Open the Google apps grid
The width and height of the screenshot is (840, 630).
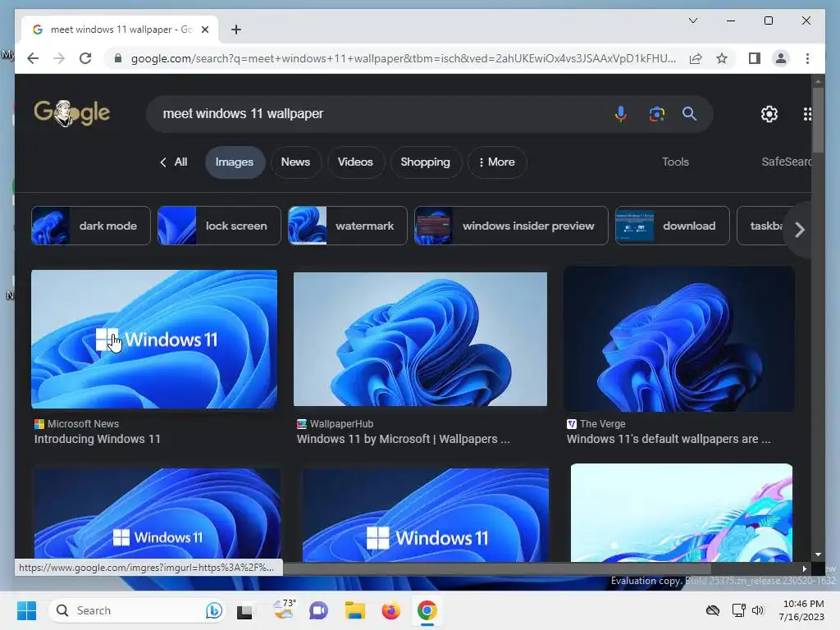point(807,113)
